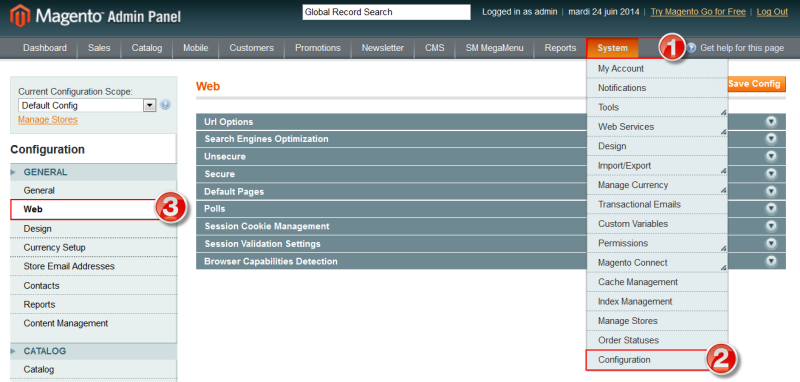The width and height of the screenshot is (800, 382).
Task: Collapse the CATALOG configuration group
Action: point(93,351)
